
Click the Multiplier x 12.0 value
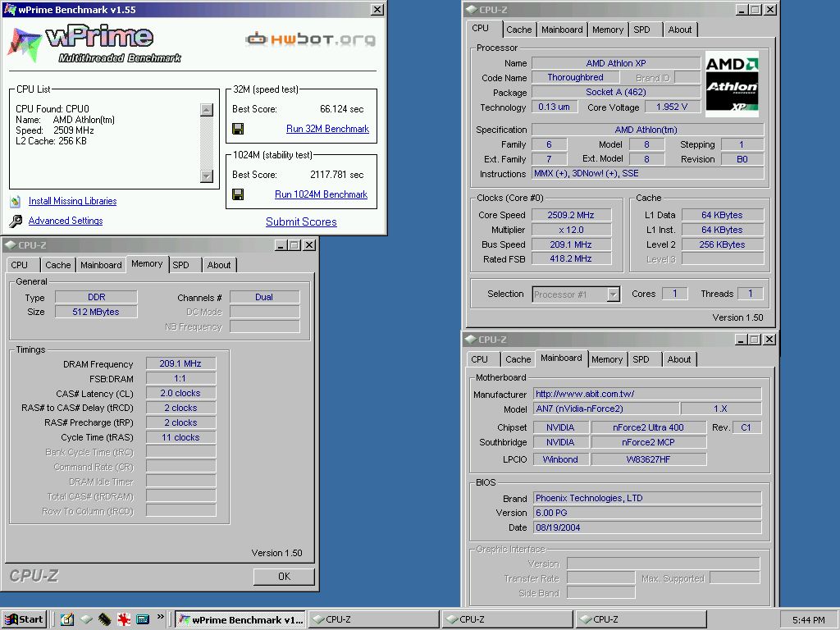point(571,230)
